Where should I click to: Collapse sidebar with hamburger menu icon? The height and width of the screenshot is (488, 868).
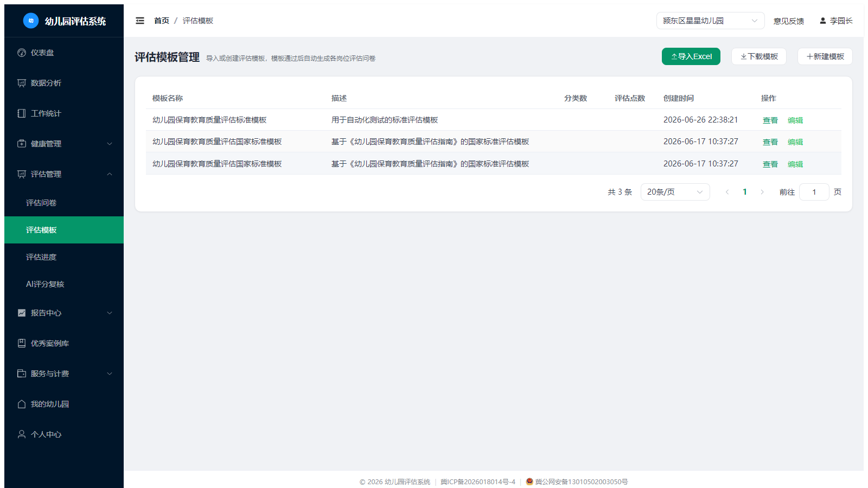pos(140,21)
